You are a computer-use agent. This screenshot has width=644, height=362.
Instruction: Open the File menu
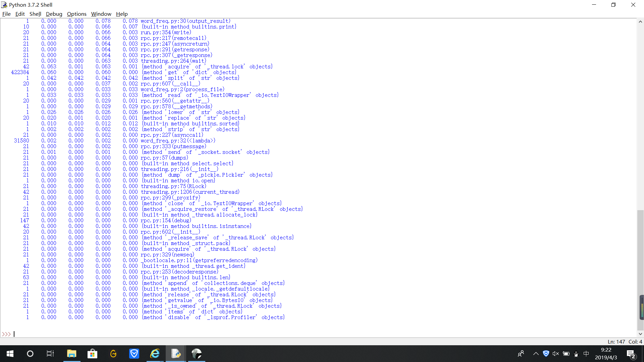6,14
